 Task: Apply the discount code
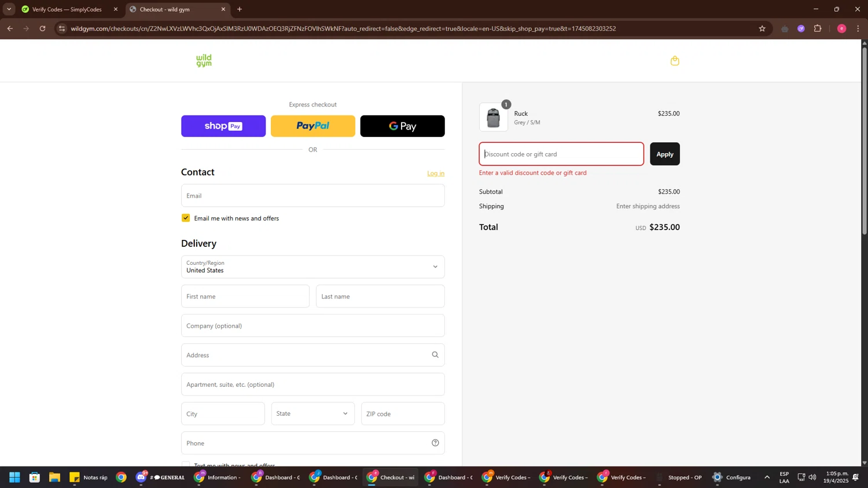tap(664, 154)
